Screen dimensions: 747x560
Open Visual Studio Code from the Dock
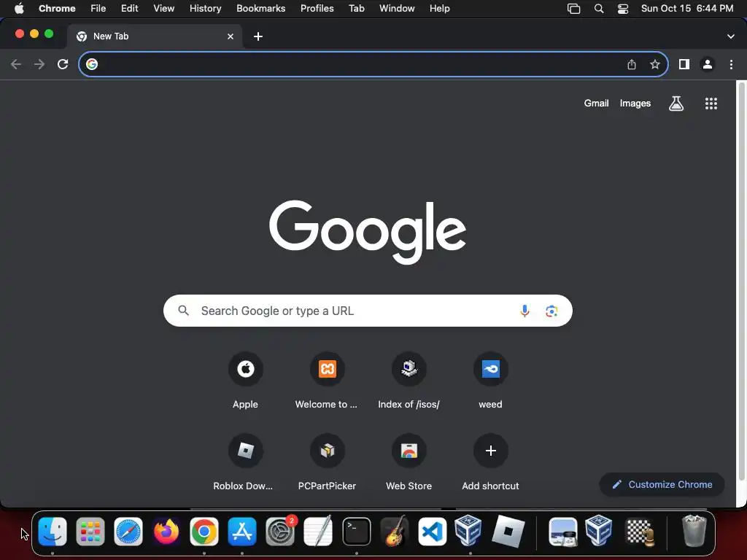pos(432,532)
